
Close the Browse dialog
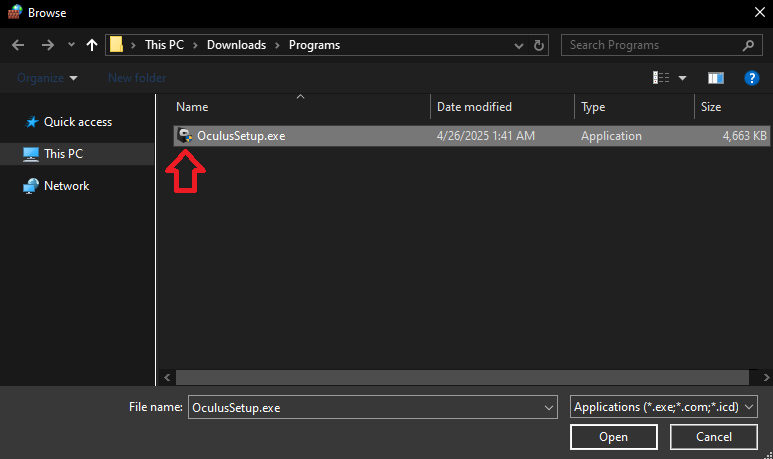click(760, 12)
